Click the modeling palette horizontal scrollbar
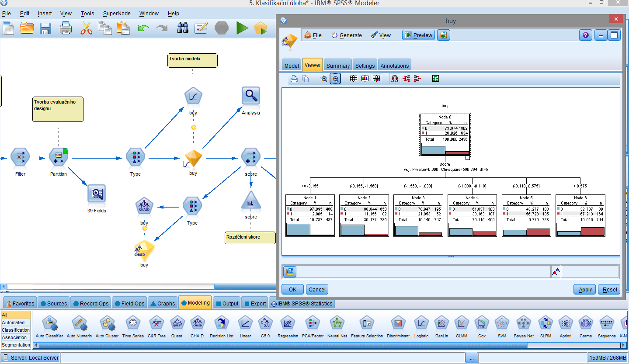The height and width of the screenshot is (364, 629). point(283,345)
